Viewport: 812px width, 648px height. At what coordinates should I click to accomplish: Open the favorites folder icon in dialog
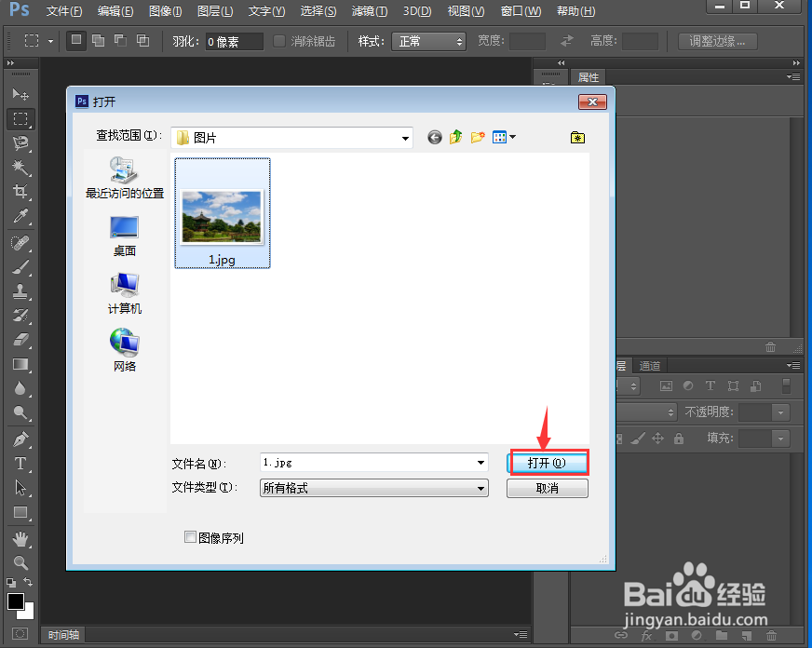click(577, 137)
